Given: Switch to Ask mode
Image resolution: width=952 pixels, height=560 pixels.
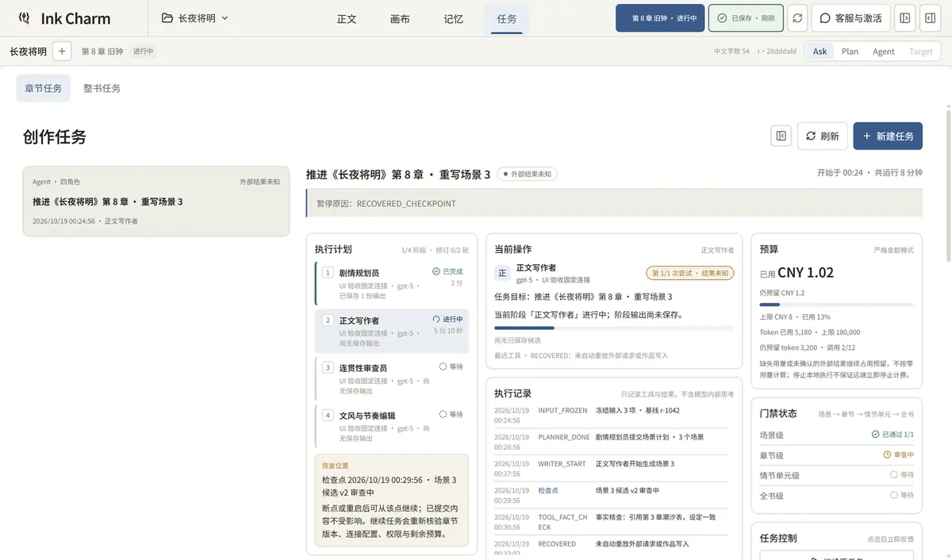Looking at the screenshot, I should click(x=820, y=51).
